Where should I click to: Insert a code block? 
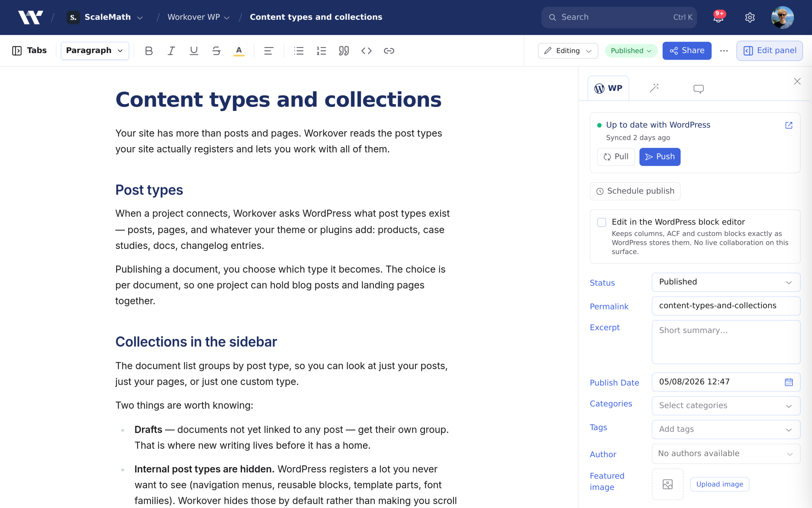pyautogui.click(x=366, y=51)
